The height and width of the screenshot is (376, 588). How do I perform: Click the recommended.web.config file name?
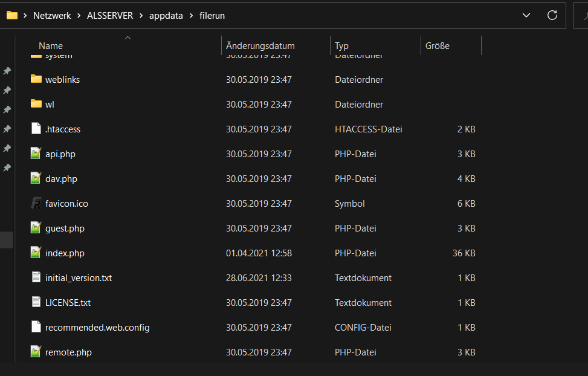click(97, 327)
